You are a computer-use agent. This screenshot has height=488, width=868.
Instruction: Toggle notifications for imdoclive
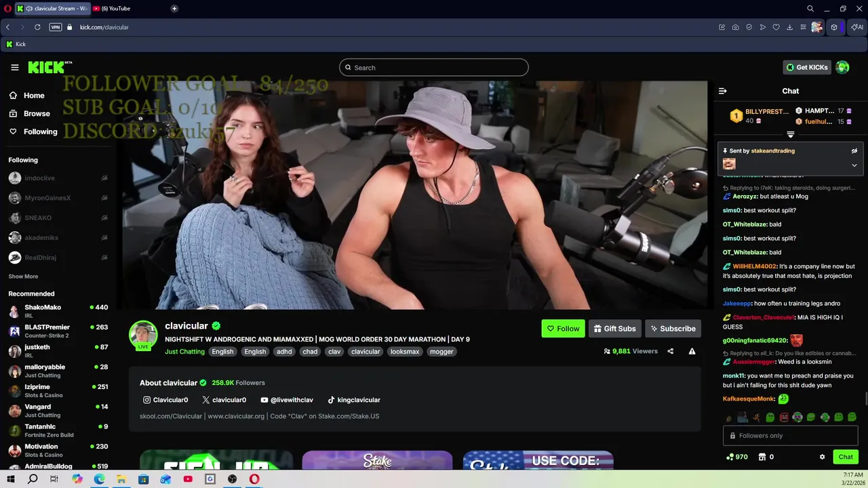(104, 178)
